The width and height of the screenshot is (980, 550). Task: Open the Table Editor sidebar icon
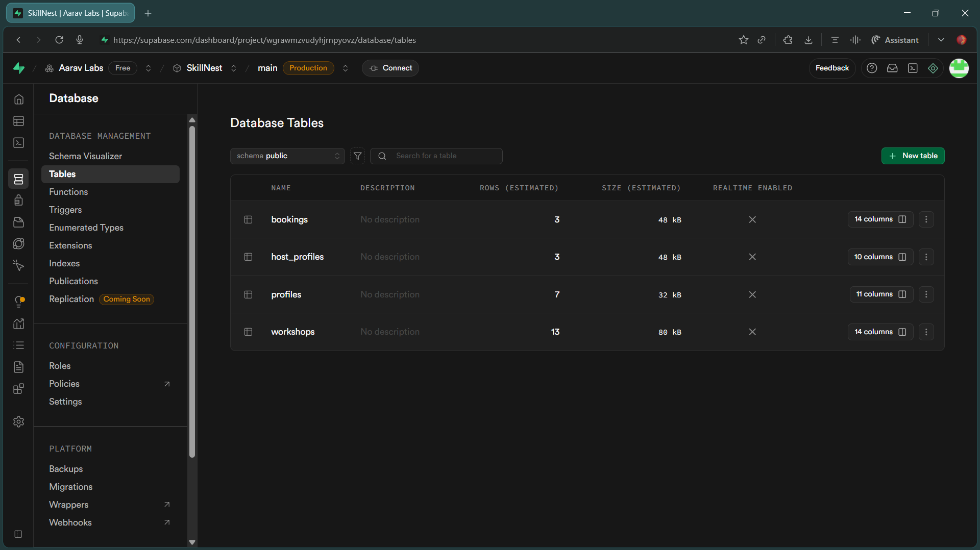[x=19, y=121]
